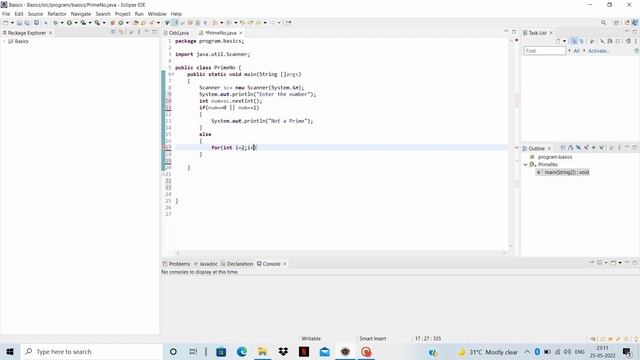Open the Help menu
The image size is (640, 360).
pyautogui.click(x=176, y=14)
